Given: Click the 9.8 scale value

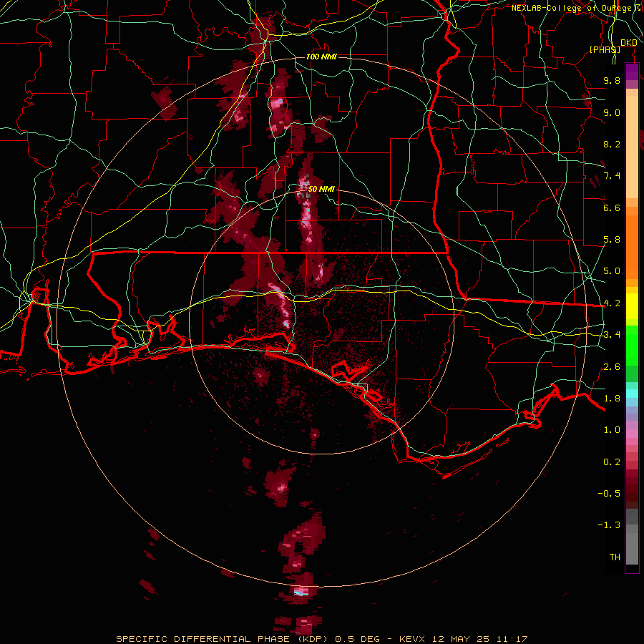Looking at the screenshot, I should pyautogui.click(x=612, y=80).
